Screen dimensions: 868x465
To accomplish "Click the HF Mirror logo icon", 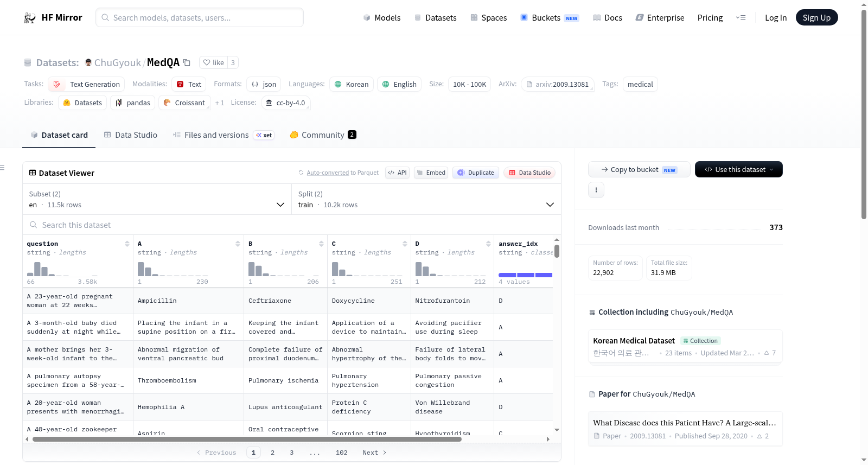I will pos(30,18).
